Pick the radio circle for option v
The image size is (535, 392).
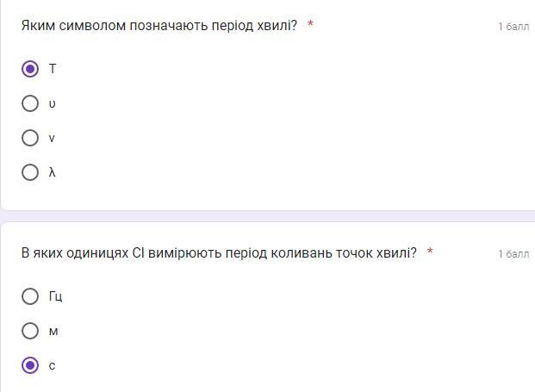tap(30, 138)
